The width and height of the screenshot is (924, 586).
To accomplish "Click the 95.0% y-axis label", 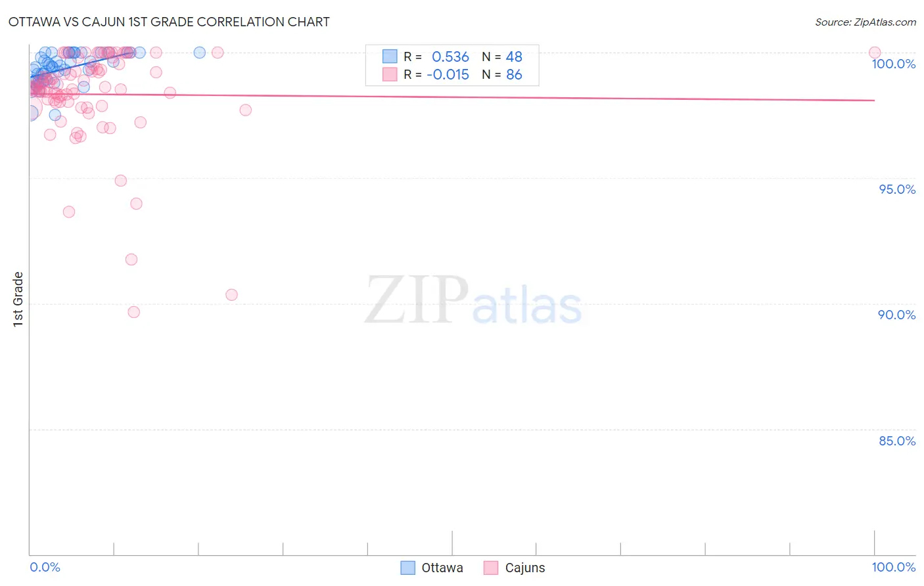I will [x=897, y=189].
